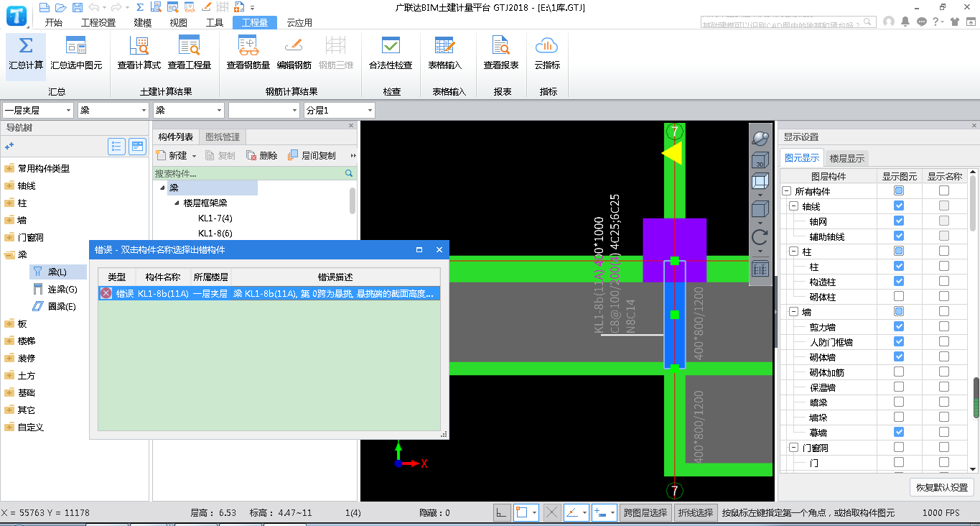Toggle 显示图元 checkbox for 构造柱
The height and width of the screenshot is (526, 980).
pos(899,281)
